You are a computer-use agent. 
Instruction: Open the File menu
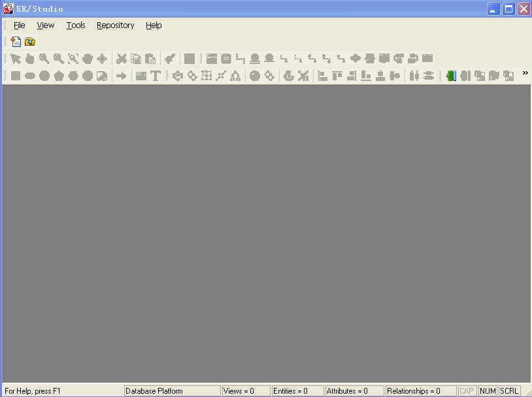point(20,25)
